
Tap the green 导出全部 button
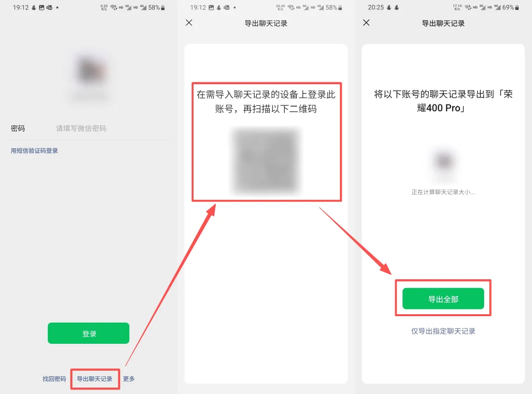[x=443, y=298]
